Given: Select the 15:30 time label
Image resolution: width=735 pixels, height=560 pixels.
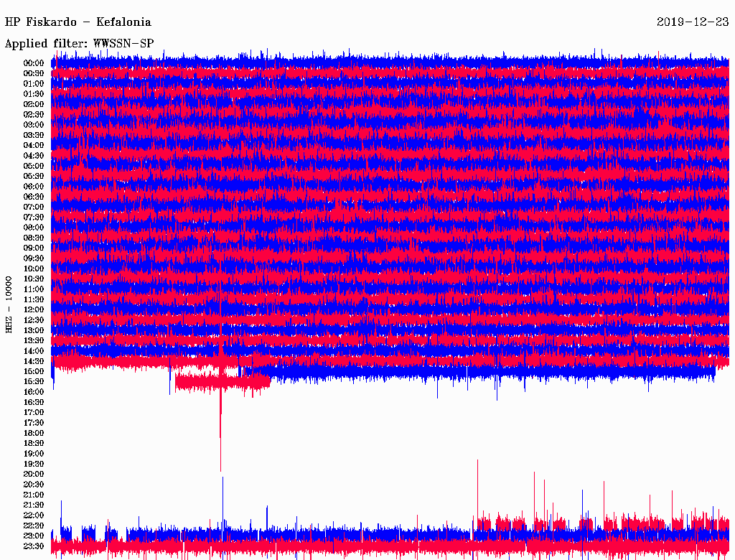Looking at the screenshot, I should point(34,382).
